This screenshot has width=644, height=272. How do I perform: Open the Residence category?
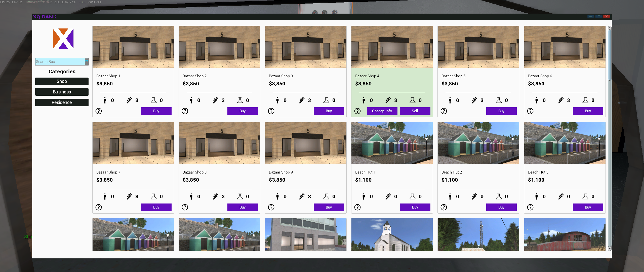62,103
